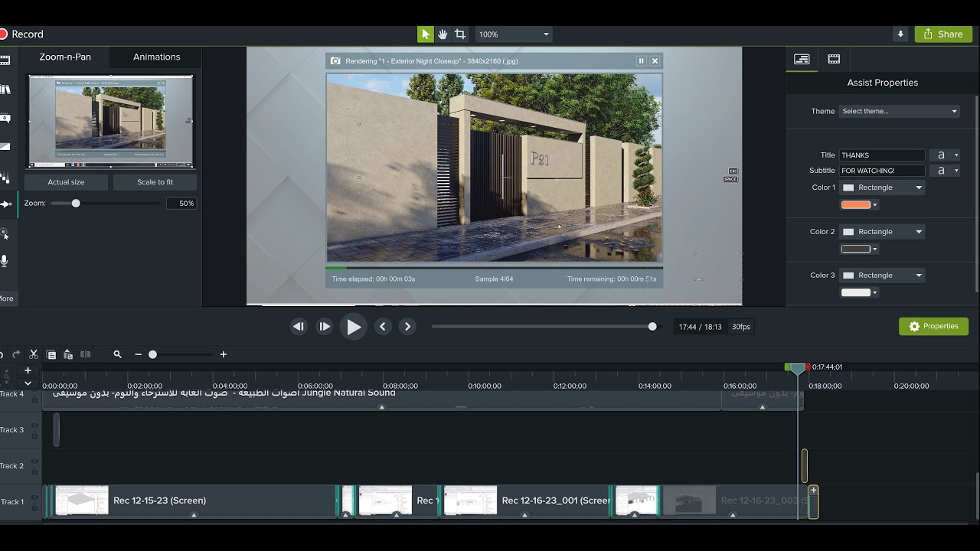Hide Track 3 using its eye icon

(x=34, y=426)
